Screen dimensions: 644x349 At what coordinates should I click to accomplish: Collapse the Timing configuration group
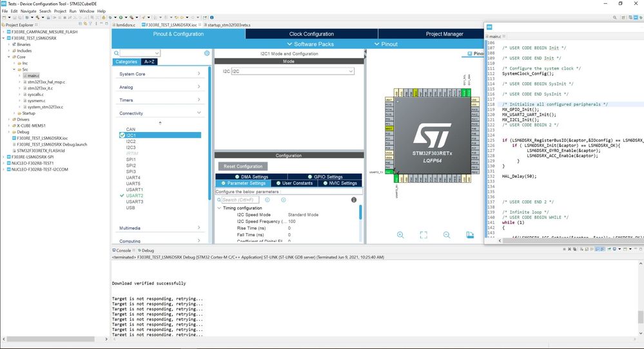pos(219,208)
